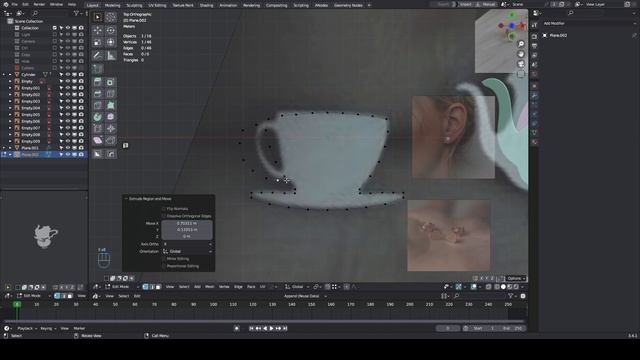Disable rendering of Empty.006 camera icon
This screenshot has width=640, height=360.
(81, 121)
